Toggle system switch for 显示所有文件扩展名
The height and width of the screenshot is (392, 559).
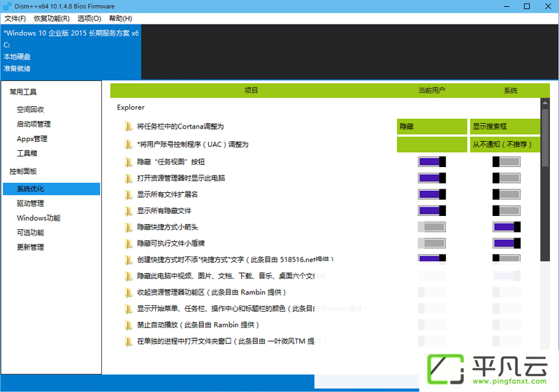(506, 194)
